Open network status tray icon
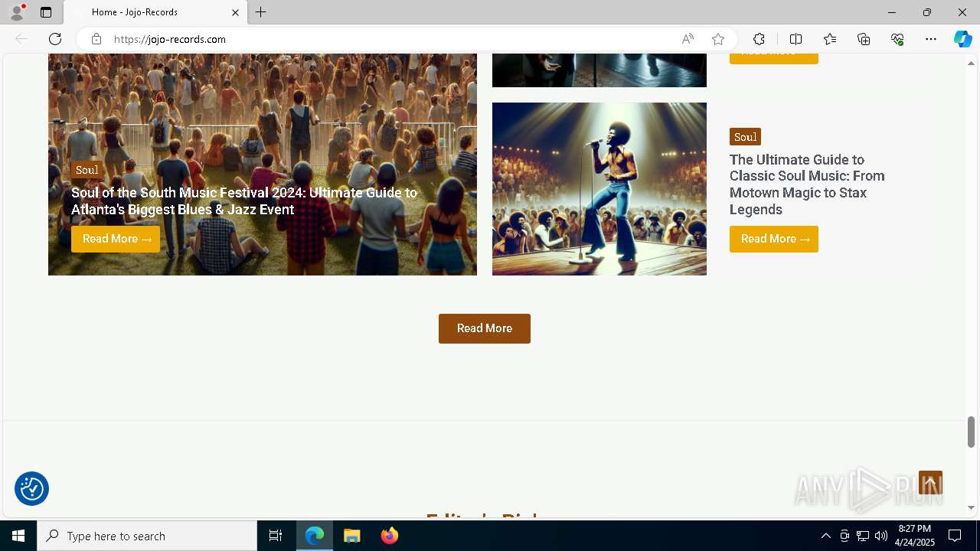 click(863, 536)
